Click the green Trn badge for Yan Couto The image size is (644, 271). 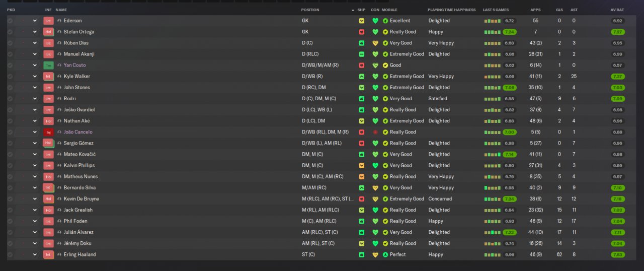[48, 65]
